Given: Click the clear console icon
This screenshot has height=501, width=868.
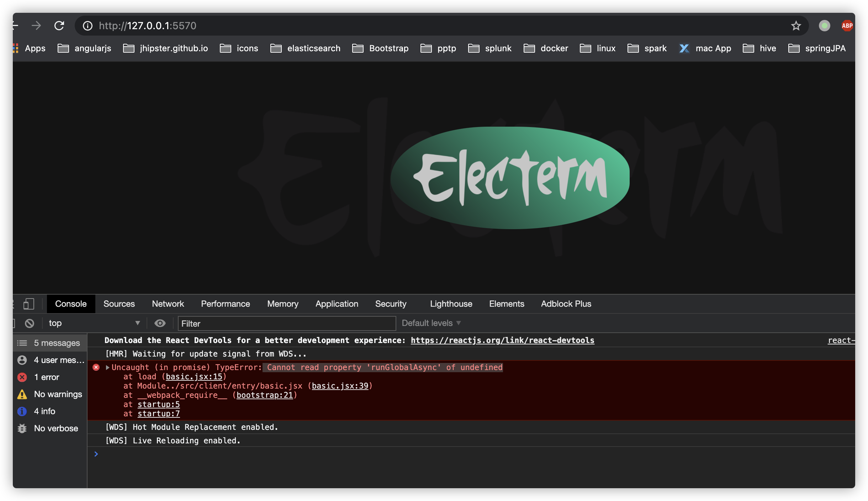Looking at the screenshot, I should coord(30,323).
